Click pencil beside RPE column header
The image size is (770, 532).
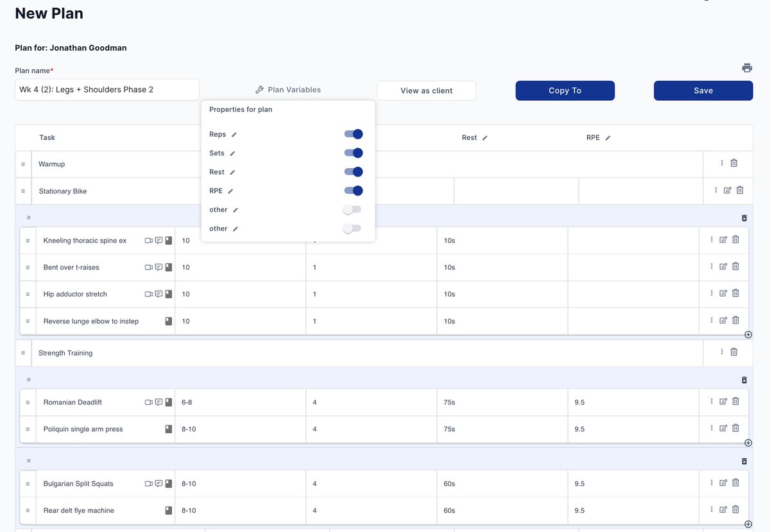[x=608, y=138]
